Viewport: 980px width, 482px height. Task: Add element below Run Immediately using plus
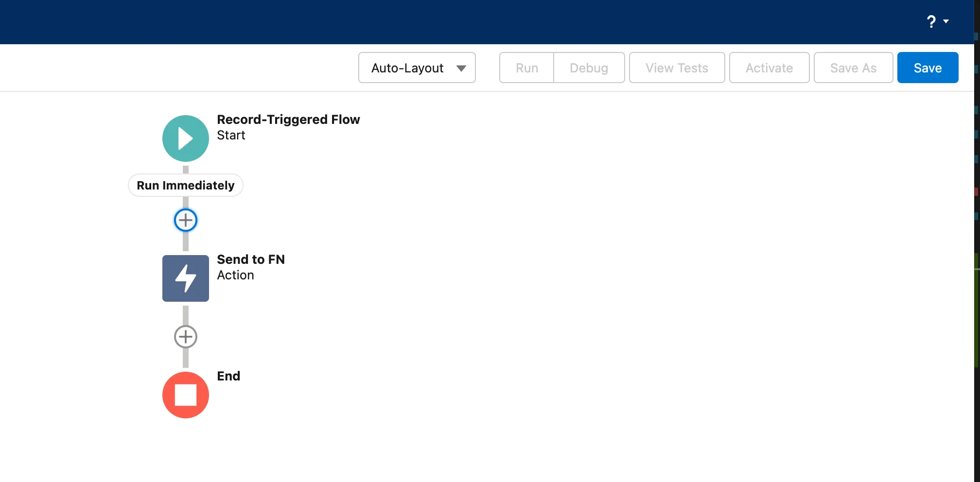(x=185, y=220)
